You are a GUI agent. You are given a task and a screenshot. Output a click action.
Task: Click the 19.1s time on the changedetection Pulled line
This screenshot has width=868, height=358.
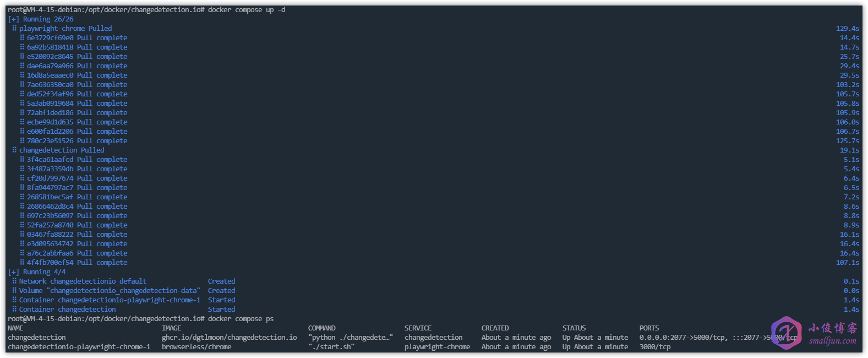click(849, 150)
